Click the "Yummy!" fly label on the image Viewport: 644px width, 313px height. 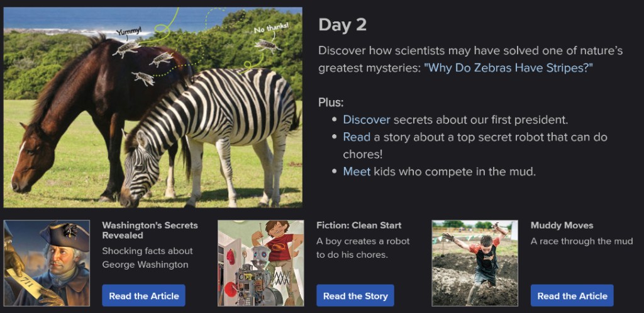coord(130,31)
